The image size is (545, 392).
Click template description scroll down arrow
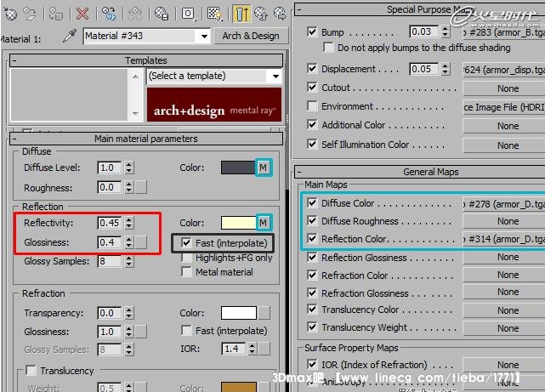[x=135, y=113]
